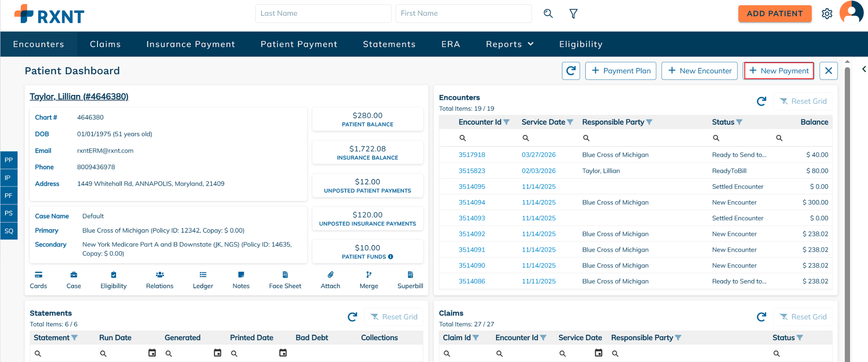Image resolution: width=868 pixels, height=362 pixels.
Task: Open the patient Ledger
Action: (x=203, y=275)
